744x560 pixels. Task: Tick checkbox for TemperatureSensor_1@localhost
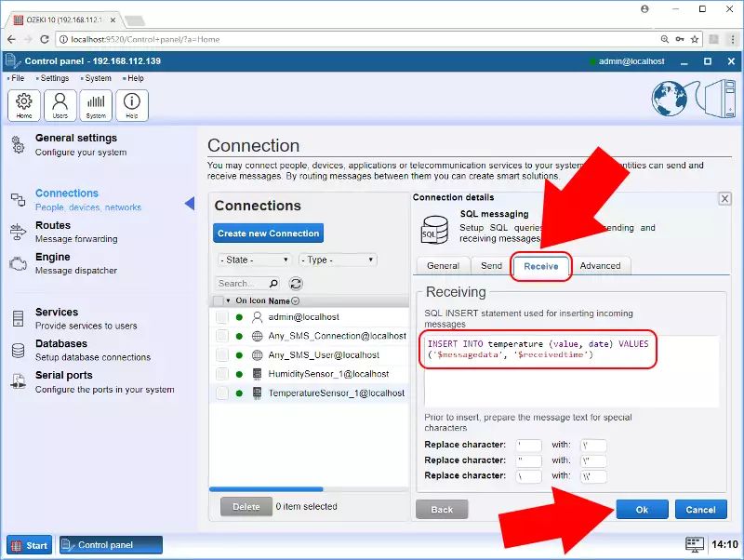coord(222,393)
